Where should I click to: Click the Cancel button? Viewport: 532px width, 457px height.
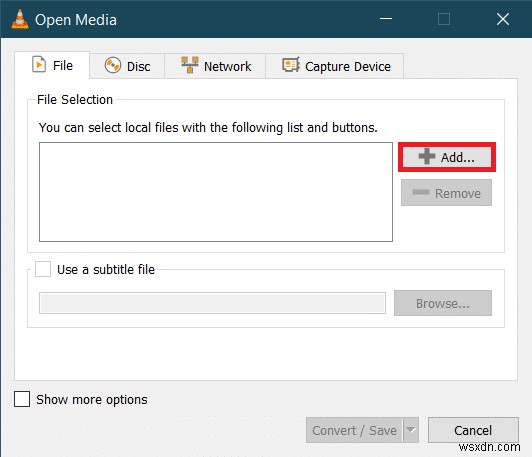(x=473, y=430)
